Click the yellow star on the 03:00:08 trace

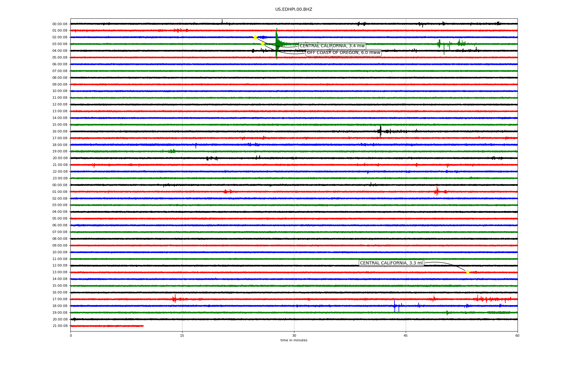(262, 44)
